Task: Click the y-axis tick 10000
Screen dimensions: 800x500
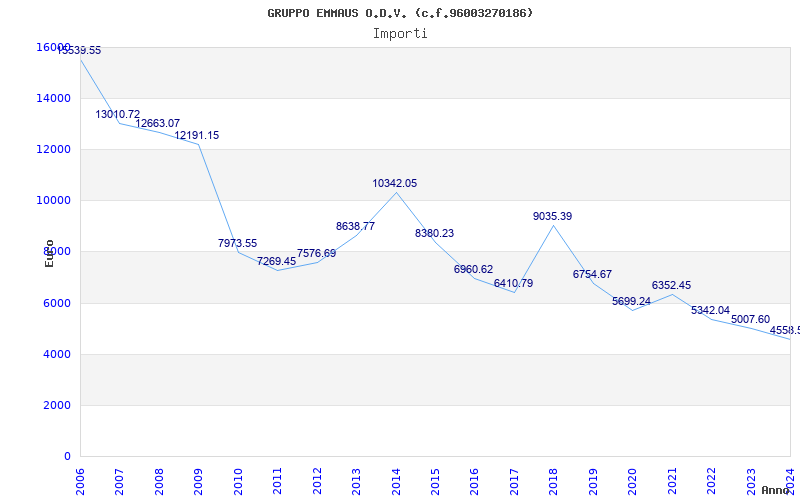Action: pos(54,201)
